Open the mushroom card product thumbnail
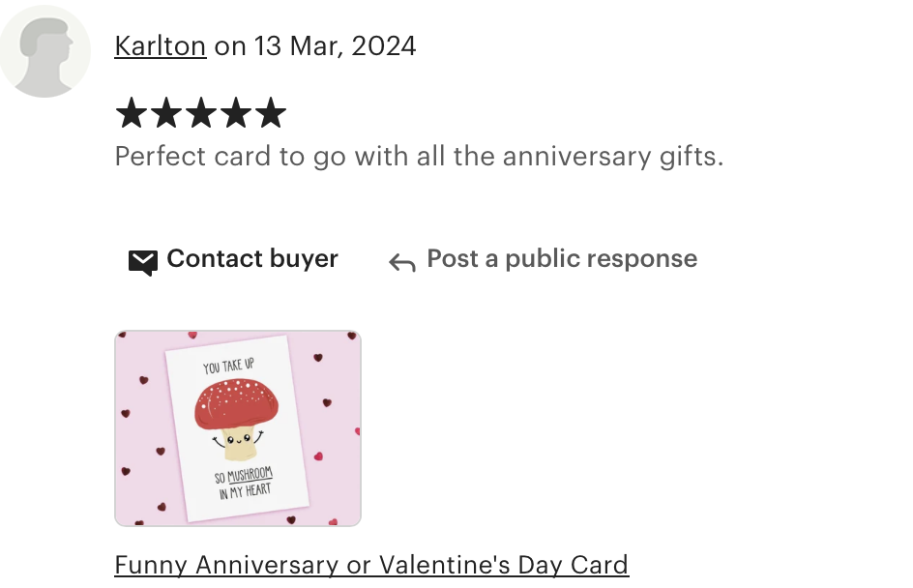 pos(238,428)
